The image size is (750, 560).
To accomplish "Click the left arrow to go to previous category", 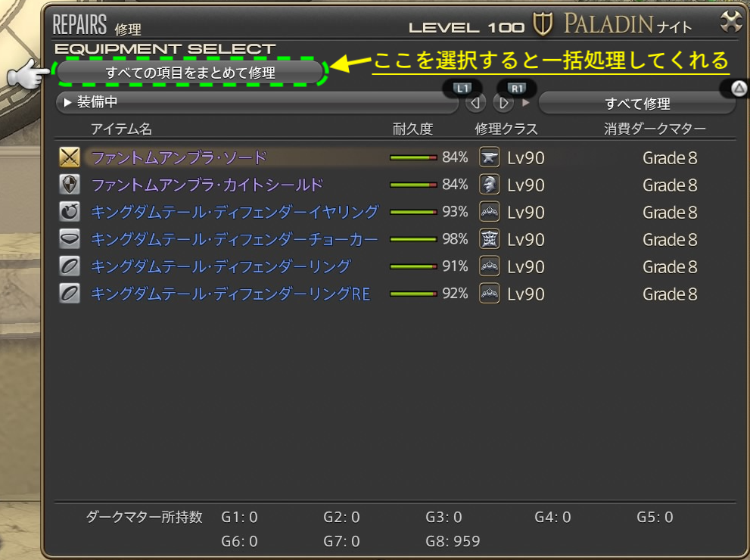I will 475,103.
